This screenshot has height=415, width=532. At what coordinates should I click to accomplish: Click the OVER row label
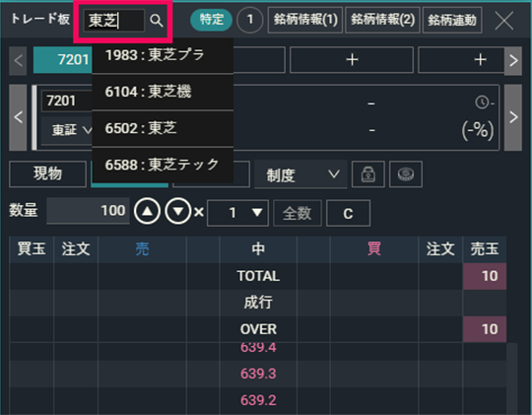click(258, 329)
